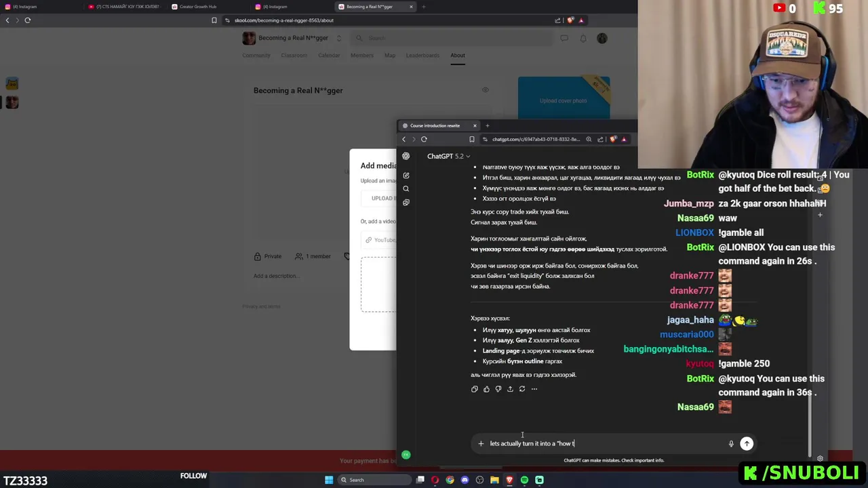The height and width of the screenshot is (488, 868).
Task: Toggle the eye visibility icon by group title
Action: [486, 90]
